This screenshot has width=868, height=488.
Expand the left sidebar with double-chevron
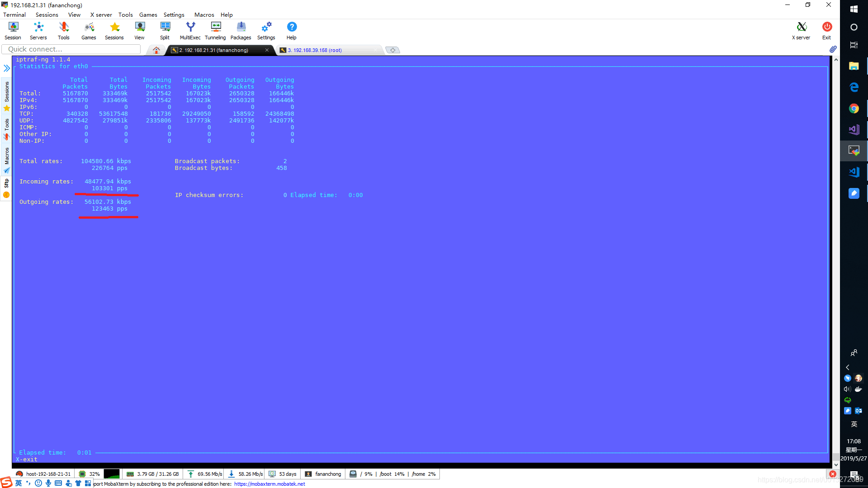pos(6,68)
